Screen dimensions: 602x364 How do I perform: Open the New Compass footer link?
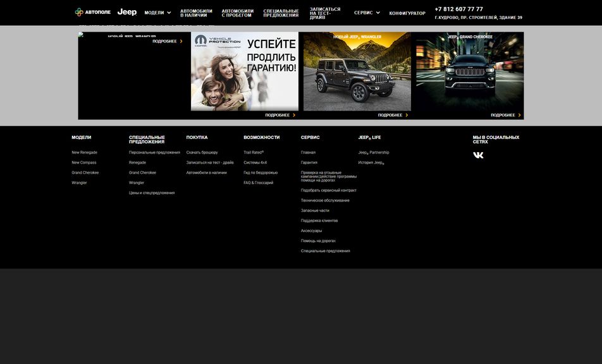pos(84,162)
